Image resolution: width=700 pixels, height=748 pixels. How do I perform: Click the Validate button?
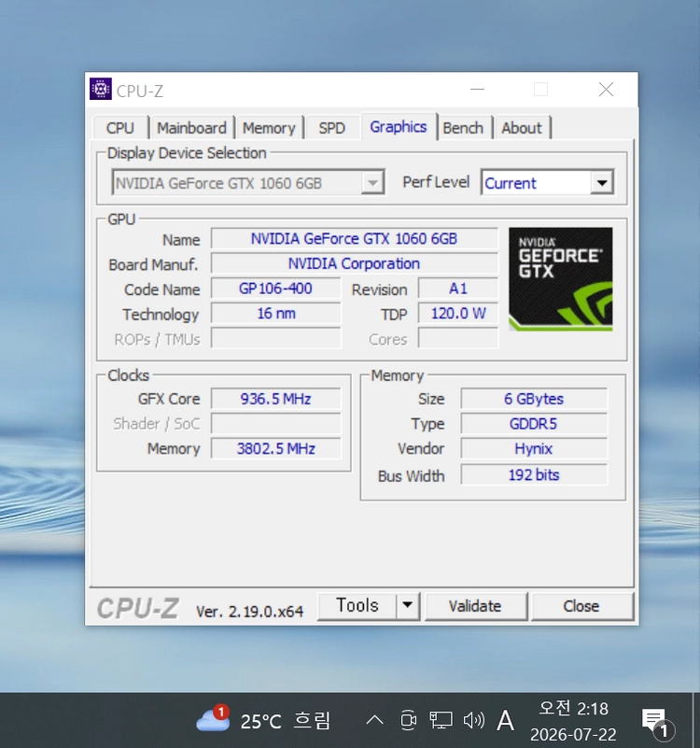(x=475, y=606)
